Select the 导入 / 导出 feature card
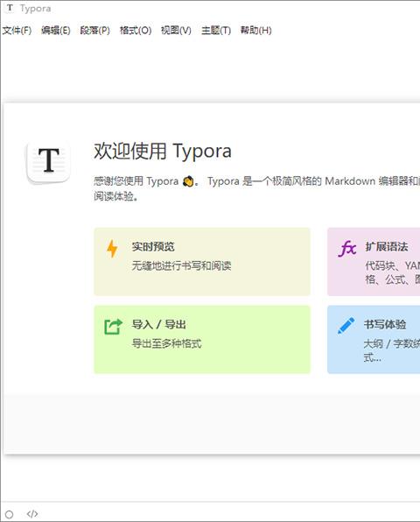420x522 pixels. (202, 340)
